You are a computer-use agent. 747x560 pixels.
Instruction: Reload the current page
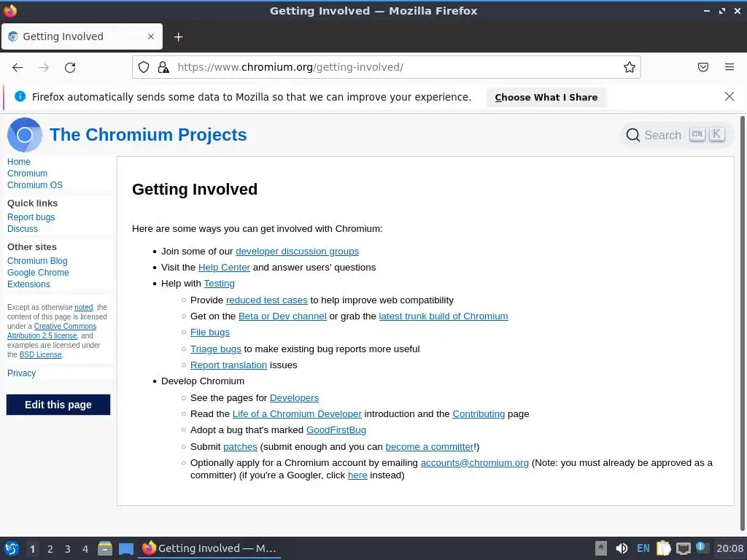click(x=70, y=68)
